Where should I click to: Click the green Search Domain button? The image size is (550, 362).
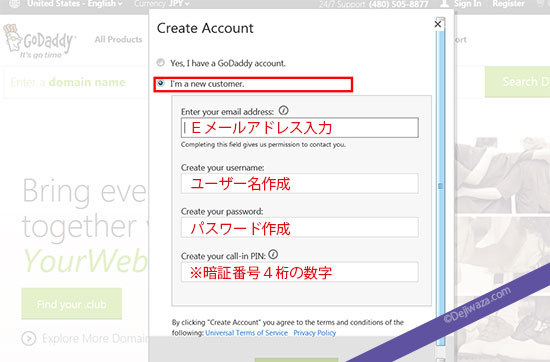click(517, 82)
